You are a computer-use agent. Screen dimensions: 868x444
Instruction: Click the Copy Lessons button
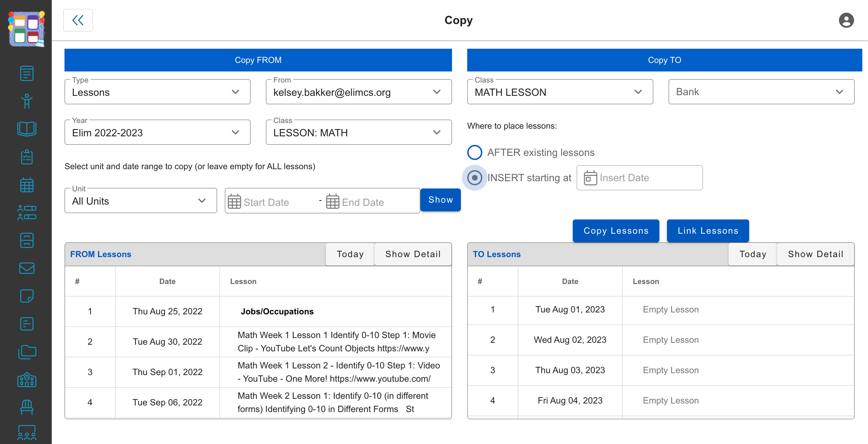616,231
